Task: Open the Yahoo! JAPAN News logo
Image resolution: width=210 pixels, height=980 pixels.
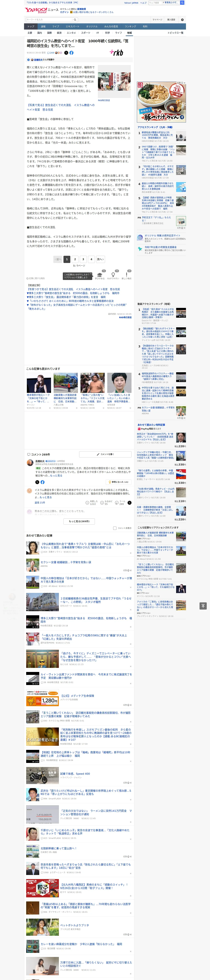Action: tap(42, 10)
